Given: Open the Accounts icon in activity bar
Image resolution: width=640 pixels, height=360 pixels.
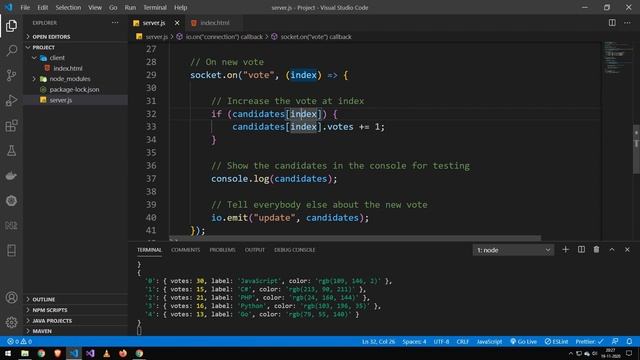Looking at the screenshot, I should pyautogui.click(x=11, y=298).
